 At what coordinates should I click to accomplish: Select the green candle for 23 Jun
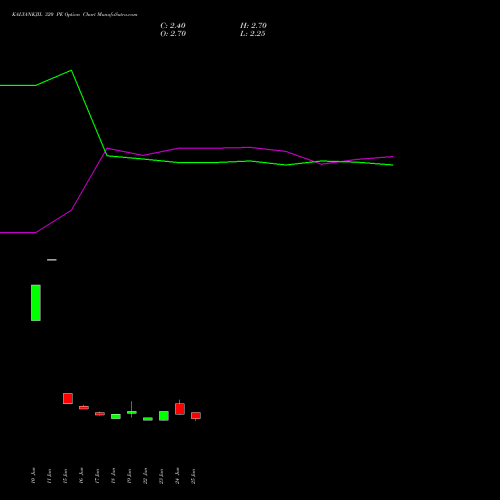pyautogui.click(x=164, y=416)
